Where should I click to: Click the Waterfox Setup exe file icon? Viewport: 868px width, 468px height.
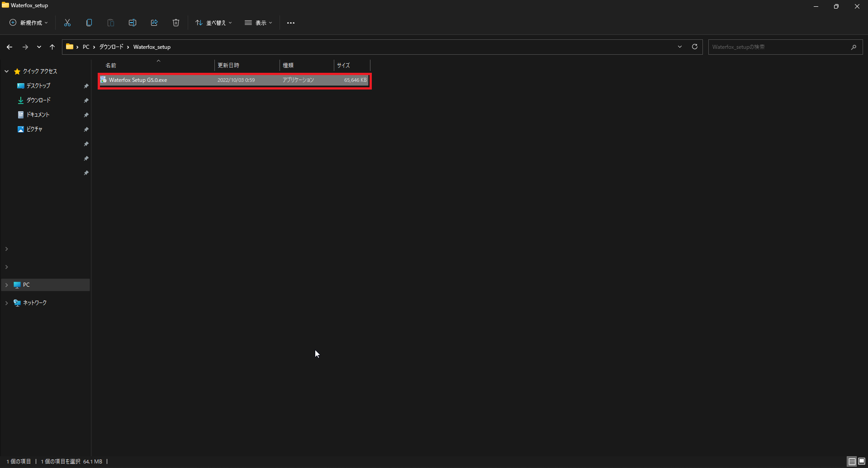(104, 80)
